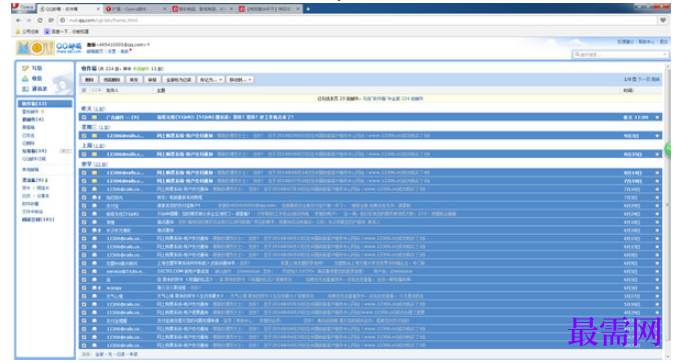Click the heart bookmark icon in address bar
The image size is (680, 363).
pos(663,20)
